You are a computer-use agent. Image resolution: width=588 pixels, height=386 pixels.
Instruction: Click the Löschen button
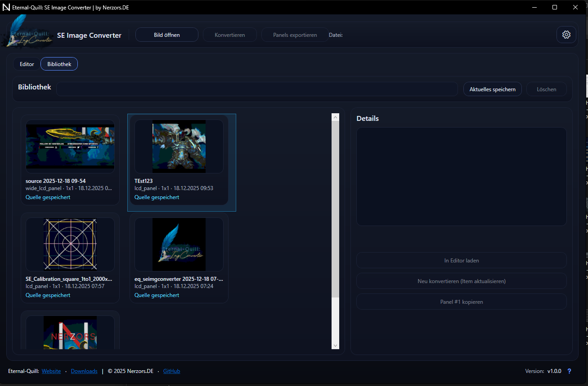click(x=547, y=89)
